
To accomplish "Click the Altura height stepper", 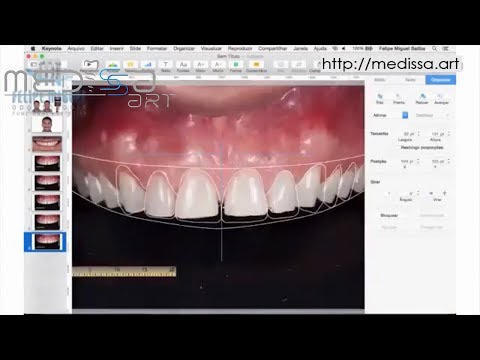I will pos(449,134).
